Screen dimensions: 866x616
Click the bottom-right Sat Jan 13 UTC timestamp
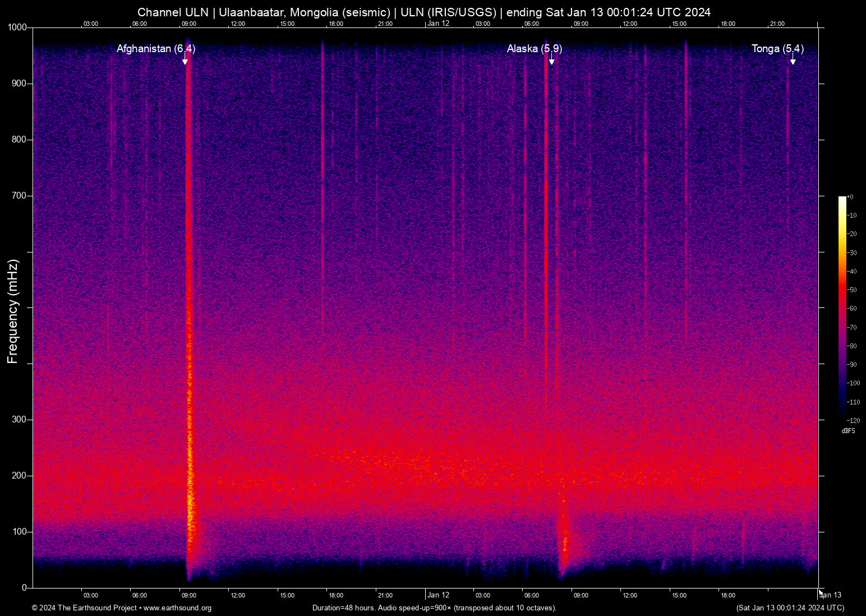[790, 608]
